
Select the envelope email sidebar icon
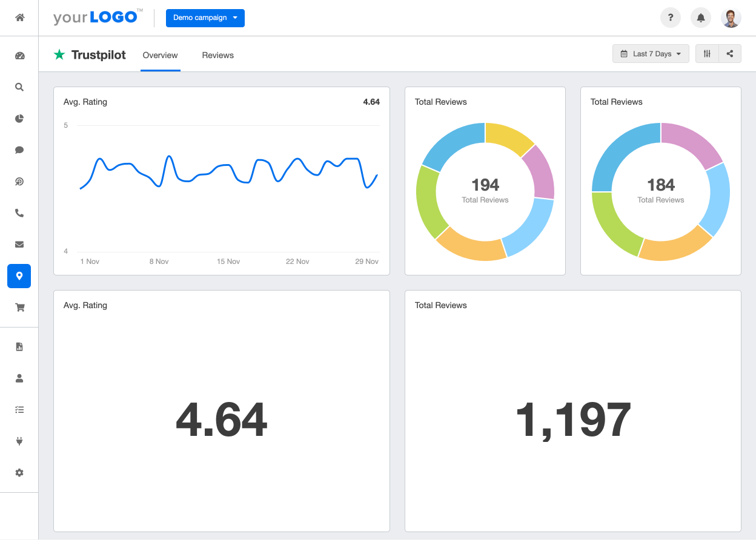coord(19,245)
